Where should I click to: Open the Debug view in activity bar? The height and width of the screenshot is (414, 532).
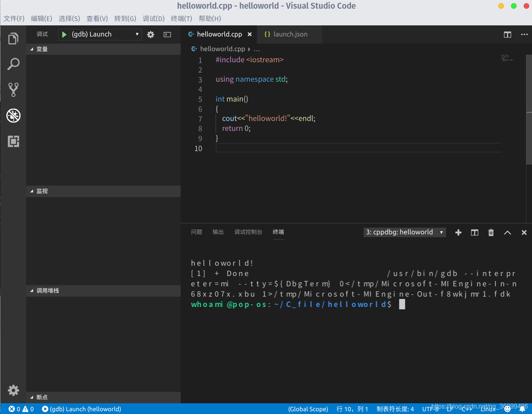pos(13,115)
